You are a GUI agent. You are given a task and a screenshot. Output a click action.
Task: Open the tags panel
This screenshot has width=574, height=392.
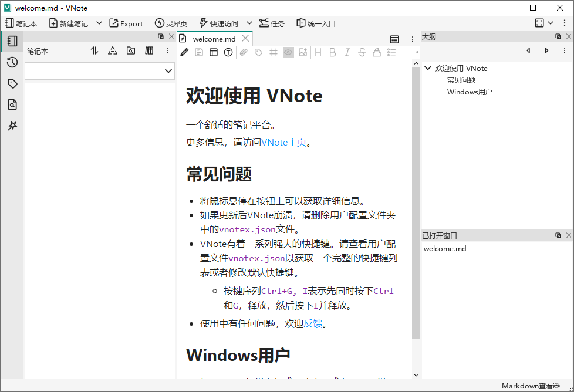tap(12, 83)
